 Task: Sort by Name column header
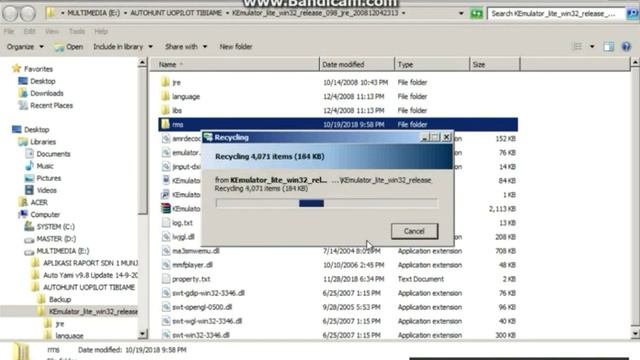coord(234,64)
